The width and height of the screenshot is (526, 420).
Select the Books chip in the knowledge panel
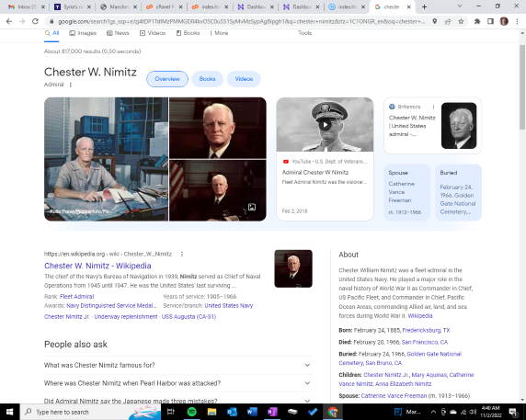(207, 79)
